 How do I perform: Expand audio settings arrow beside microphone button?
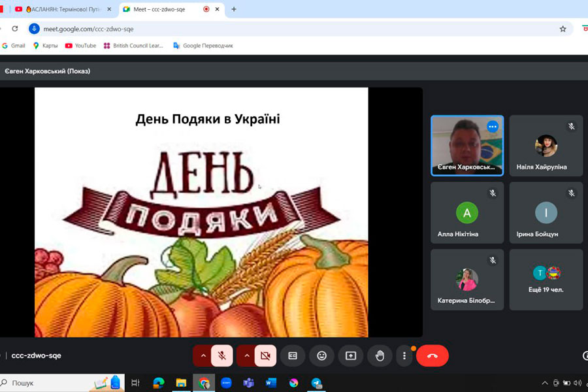pos(203,355)
